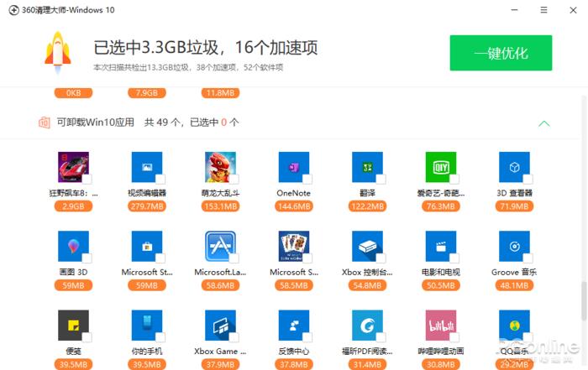Click the rocket logo icon
This screenshot has height=370, width=588.
pyautogui.click(x=58, y=52)
